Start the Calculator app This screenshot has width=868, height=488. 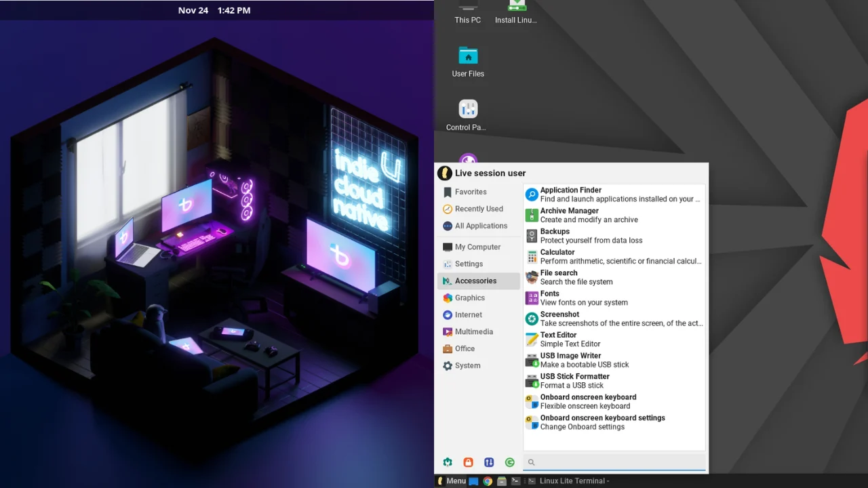coord(614,257)
